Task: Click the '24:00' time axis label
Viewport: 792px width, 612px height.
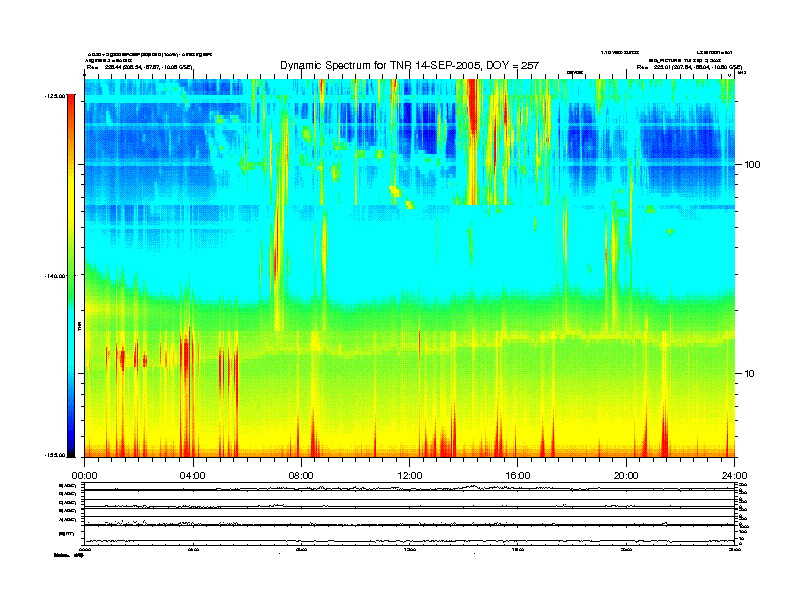Action: (x=734, y=476)
